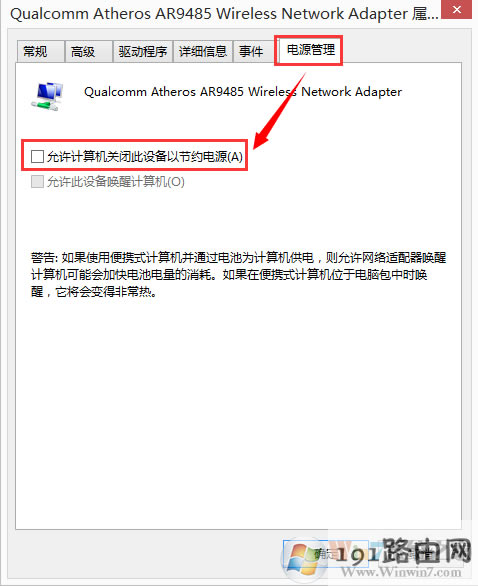Confirm with the 确定 button

coord(326,554)
